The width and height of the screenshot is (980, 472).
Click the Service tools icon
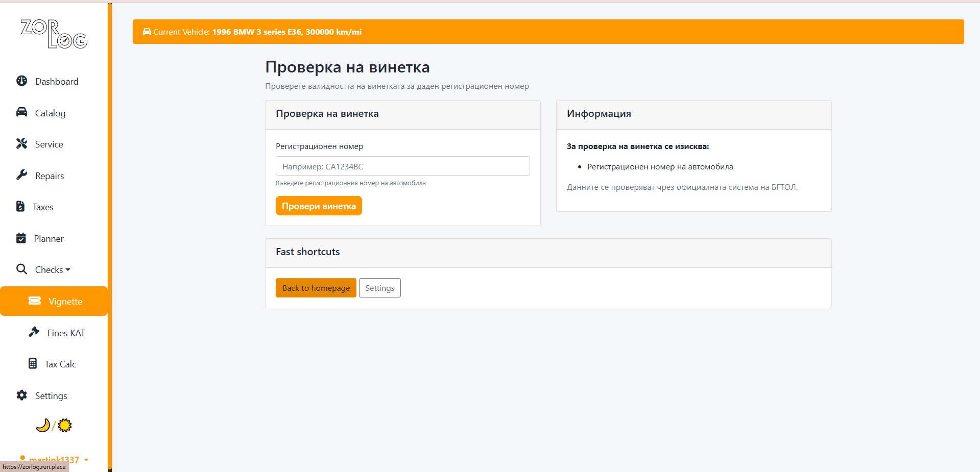tap(21, 144)
